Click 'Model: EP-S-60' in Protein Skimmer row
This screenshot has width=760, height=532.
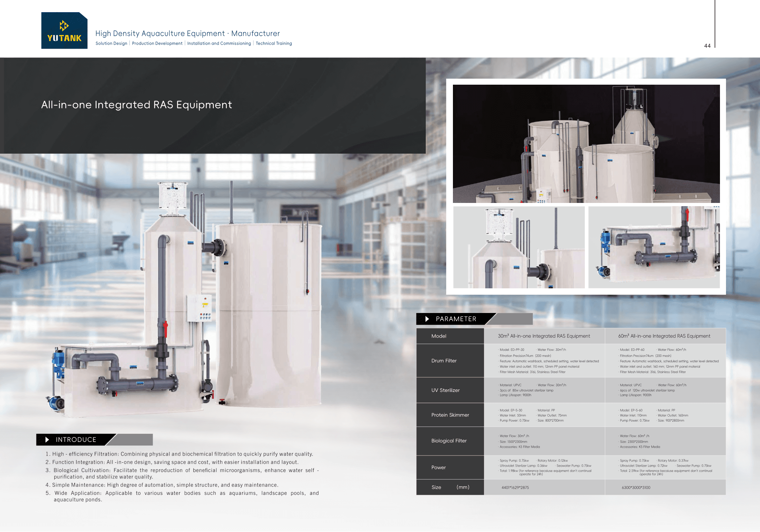coord(631,411)
